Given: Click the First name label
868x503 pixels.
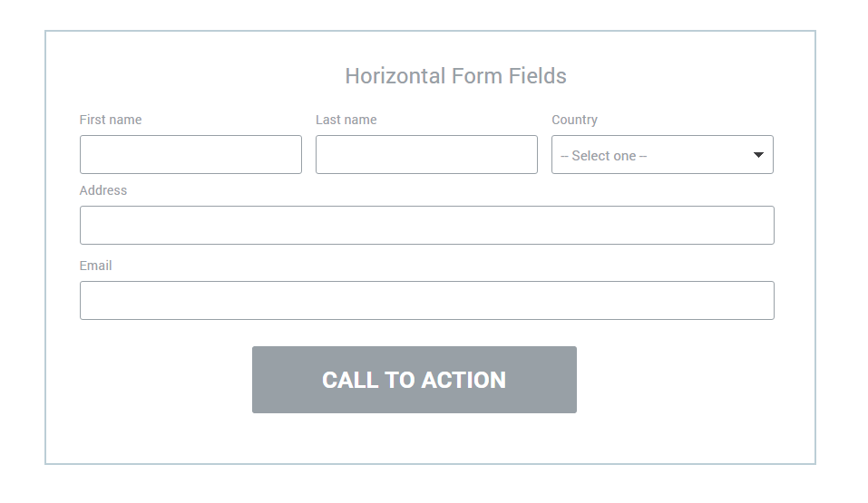Looking at the screenshot, I should pyautogui.click(x=110, y=120).
